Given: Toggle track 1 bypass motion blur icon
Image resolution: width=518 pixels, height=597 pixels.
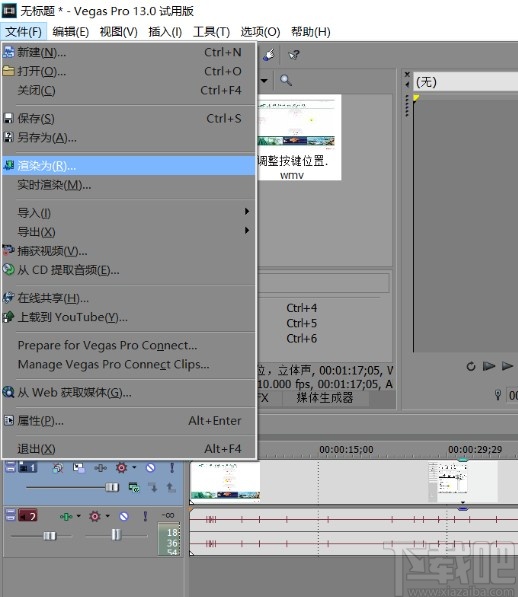Looking at the screenshot, I should tap(58, 468).
